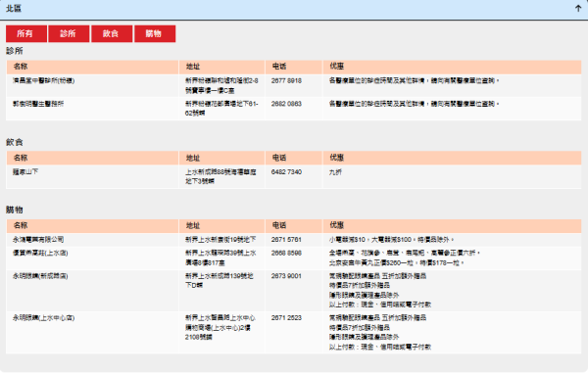Screen dimensions: 588x375
Task: Click phone number 6482 7340
Action: [x=286, y=172]
